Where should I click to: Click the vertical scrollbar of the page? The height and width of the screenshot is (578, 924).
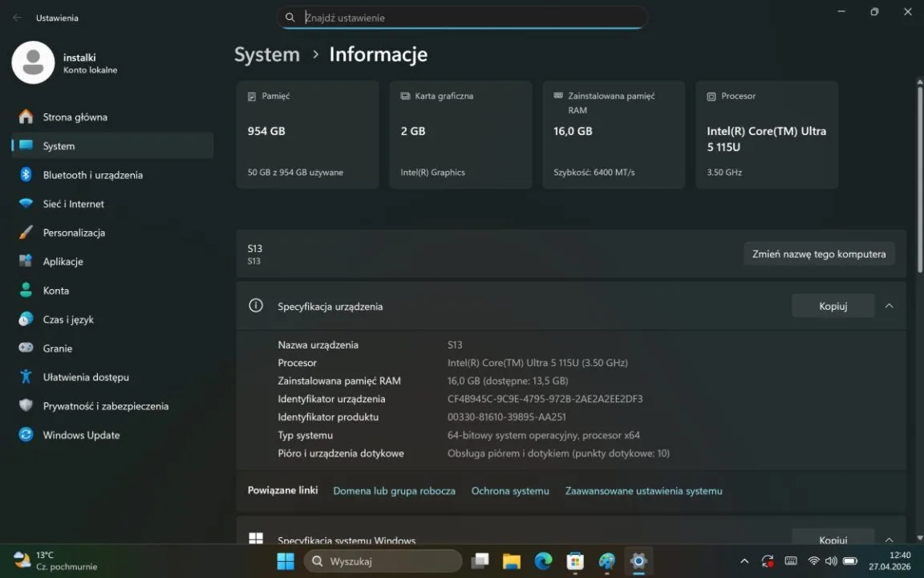pyautogui.click(x=919, y=241)
